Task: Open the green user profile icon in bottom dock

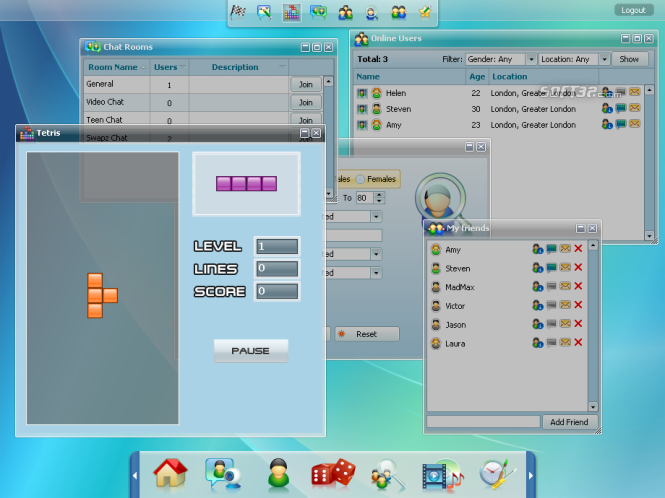Action: point(278,473)
